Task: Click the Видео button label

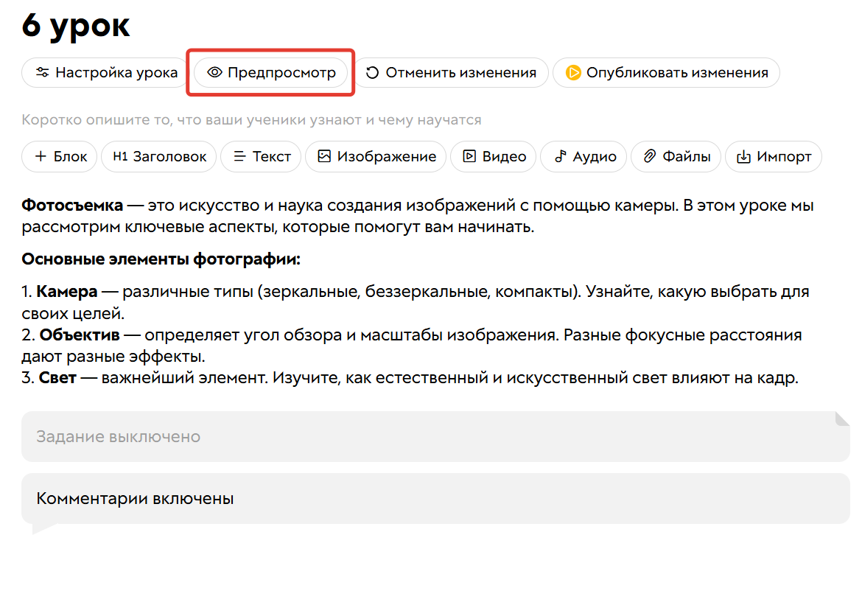Action: pos(504,157)
